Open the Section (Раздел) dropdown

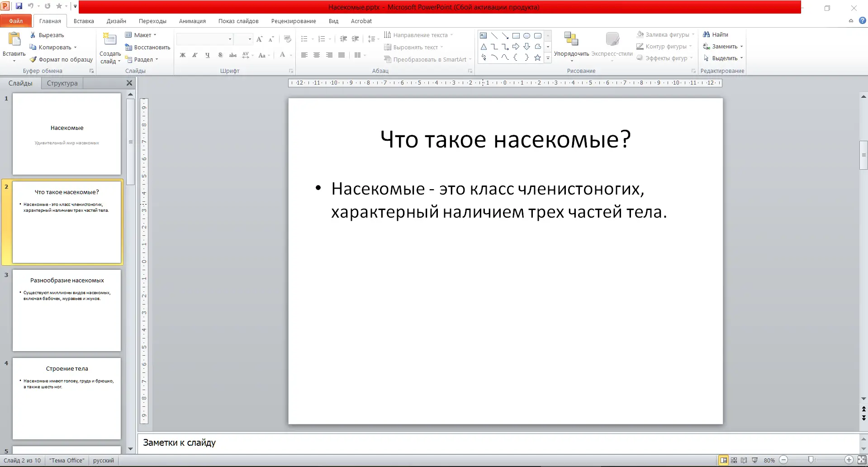point(142,59)
